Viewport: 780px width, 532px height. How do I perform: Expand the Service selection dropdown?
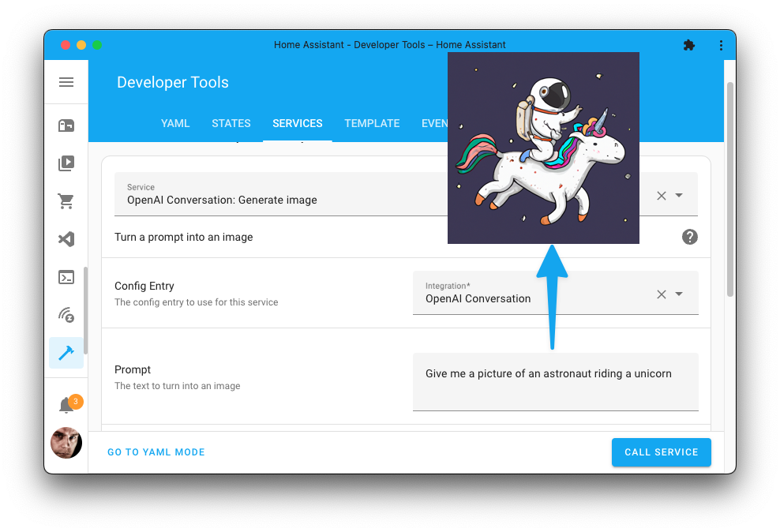tap(680, 194)
